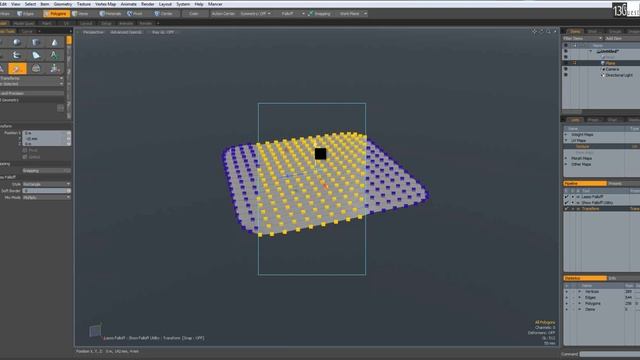Open the Symmetry: Off dropdown
640x360 pixels.
pos(255,13)
